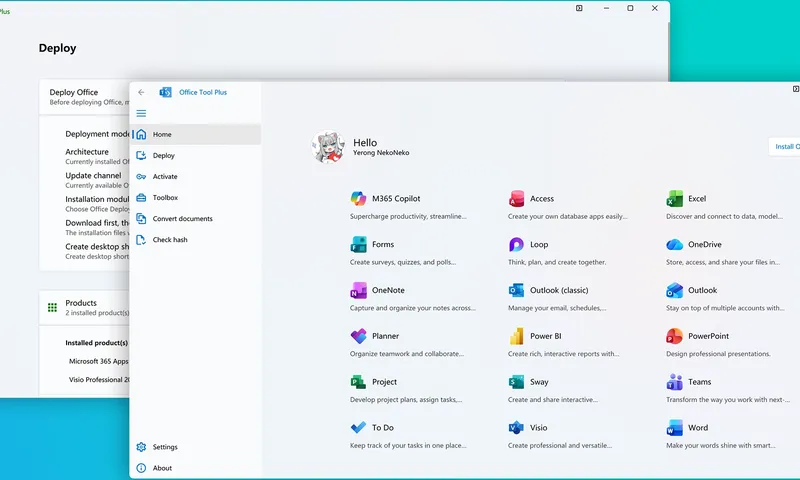Click 'Microsoft 365 Apps' installed product
800x480 pixels.
(x=98, y=361)
